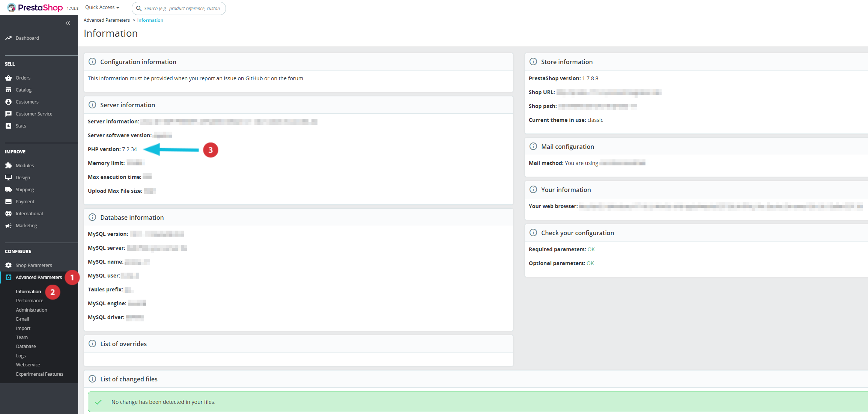Click the Catalog store icon
This screenshot has height=414, width=868.
(8, 90)
